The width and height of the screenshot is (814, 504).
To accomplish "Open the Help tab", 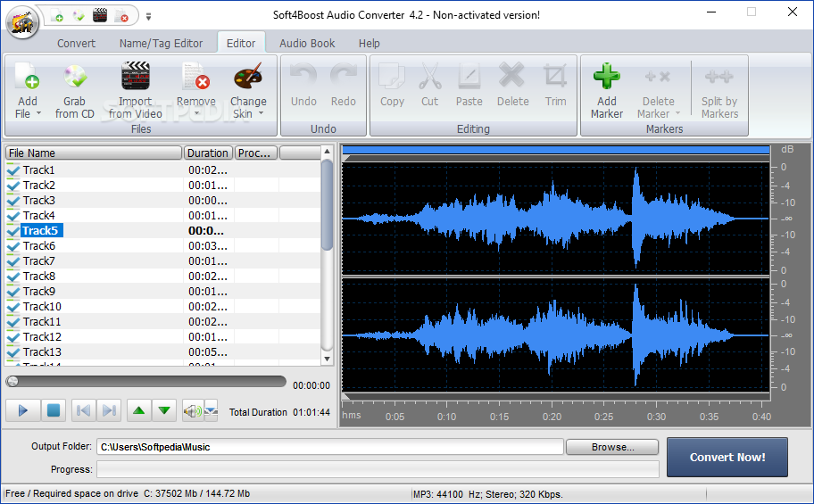I will pyautogui.click(x=370, y=44).
